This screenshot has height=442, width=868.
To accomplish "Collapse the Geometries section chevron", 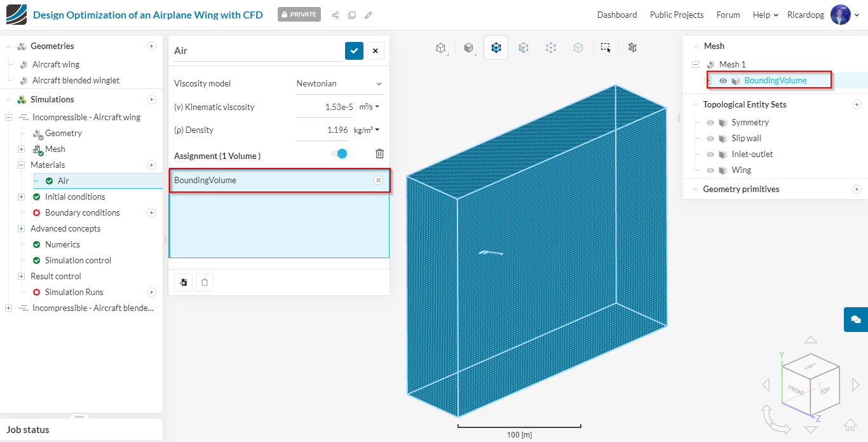I will [x=8, y=46].
